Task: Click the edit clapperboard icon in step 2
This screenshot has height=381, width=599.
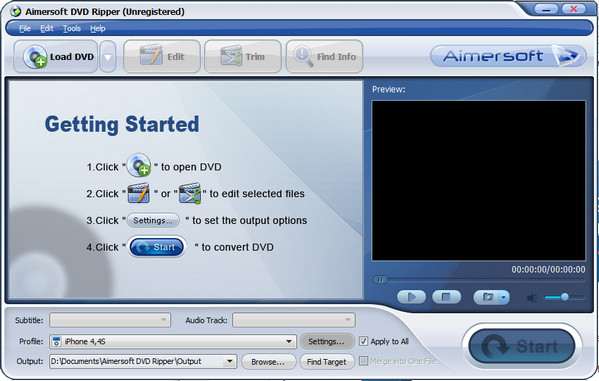Action: point(138,193)
